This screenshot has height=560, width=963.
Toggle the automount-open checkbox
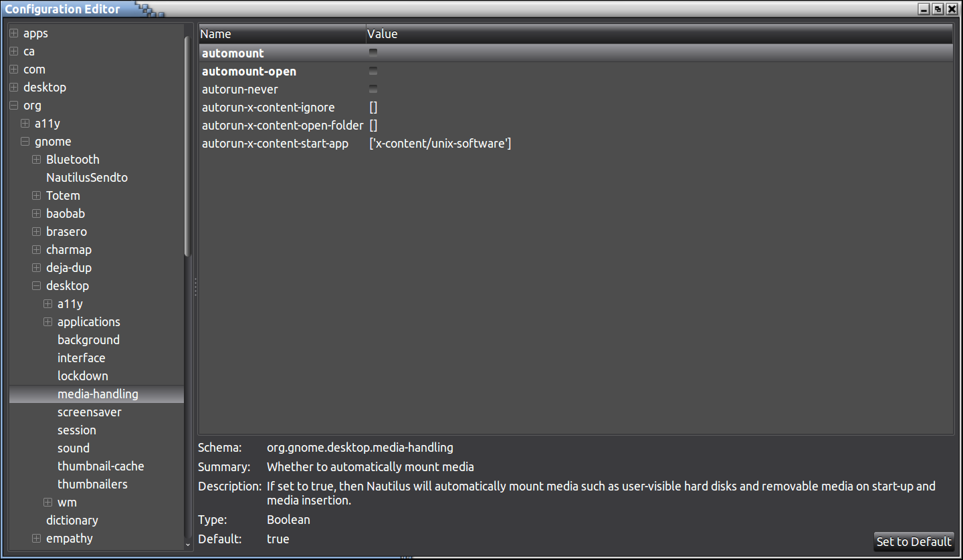click(373, 71)
